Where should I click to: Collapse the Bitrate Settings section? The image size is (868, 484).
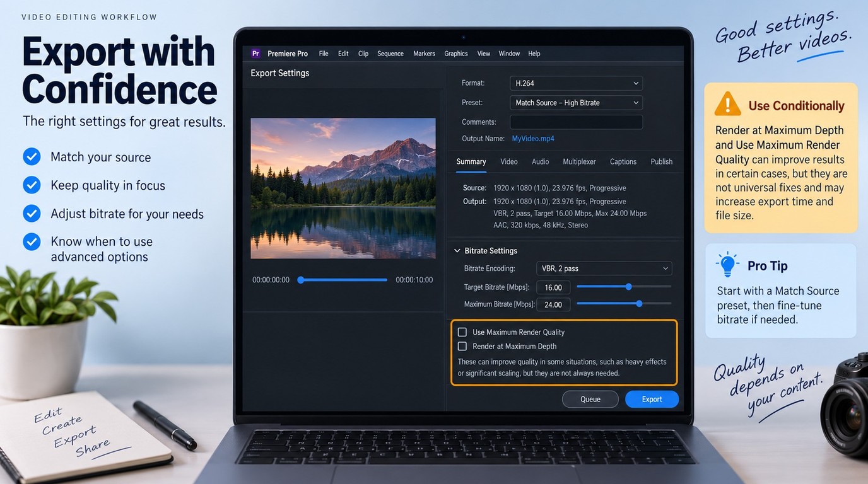pyautogui.click(x=457, y=251)
